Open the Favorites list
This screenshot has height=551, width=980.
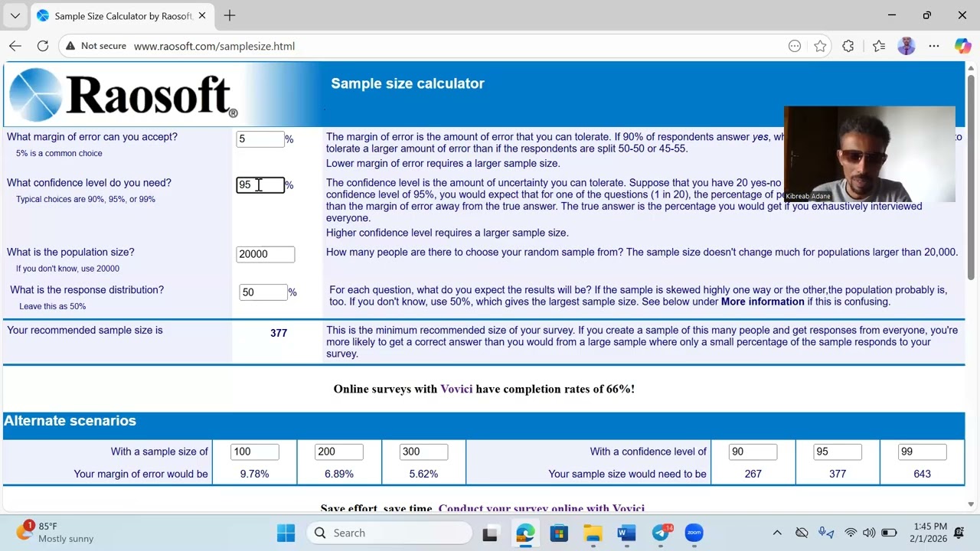(x=879, y=46)
